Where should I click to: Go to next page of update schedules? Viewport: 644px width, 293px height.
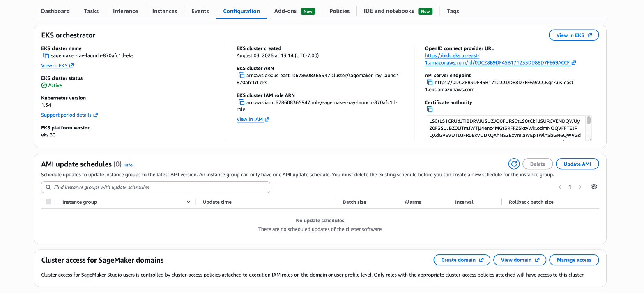[x=580, y=187]
